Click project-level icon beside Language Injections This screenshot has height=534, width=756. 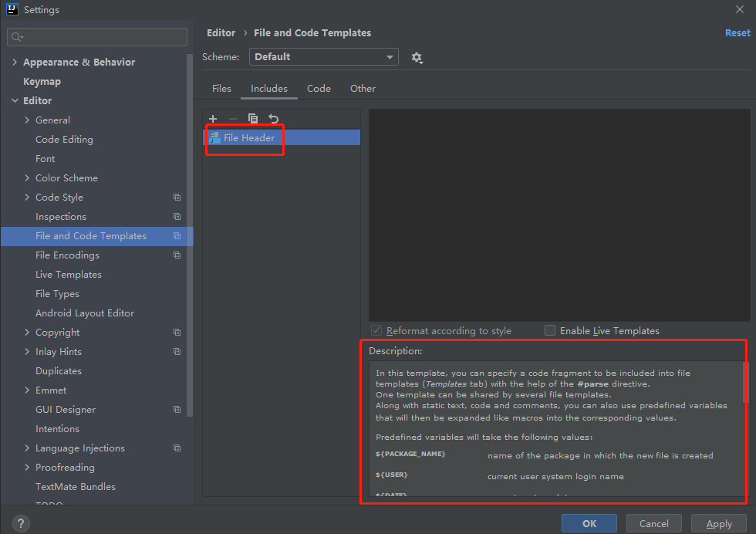pyautogui.click(x=177, y=448)
